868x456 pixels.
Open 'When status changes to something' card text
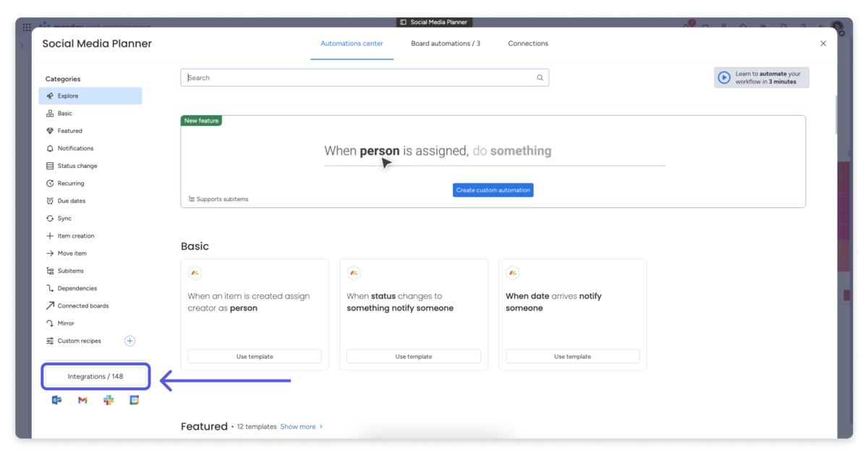pyautogui.click(x=400, y=302)
